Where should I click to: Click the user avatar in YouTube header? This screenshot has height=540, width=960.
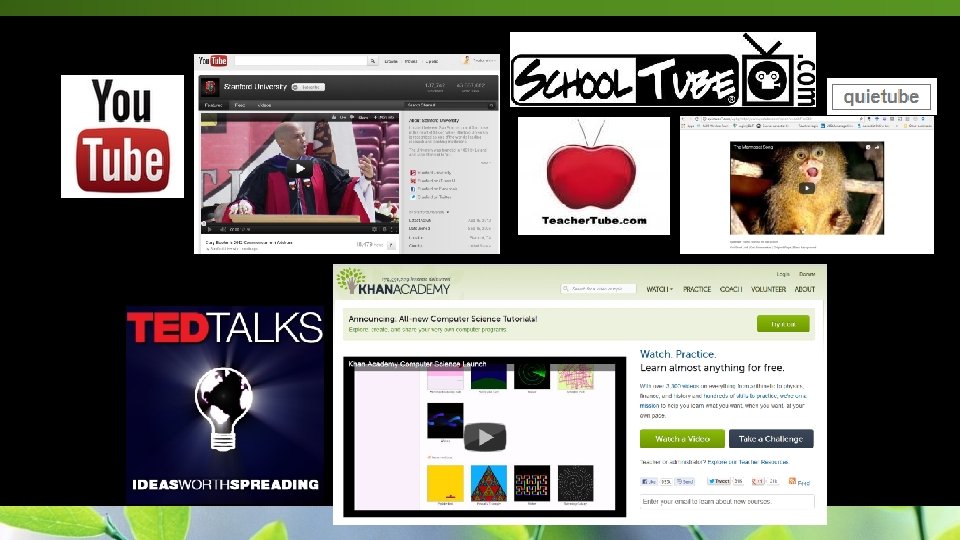[x=466, y=60]
